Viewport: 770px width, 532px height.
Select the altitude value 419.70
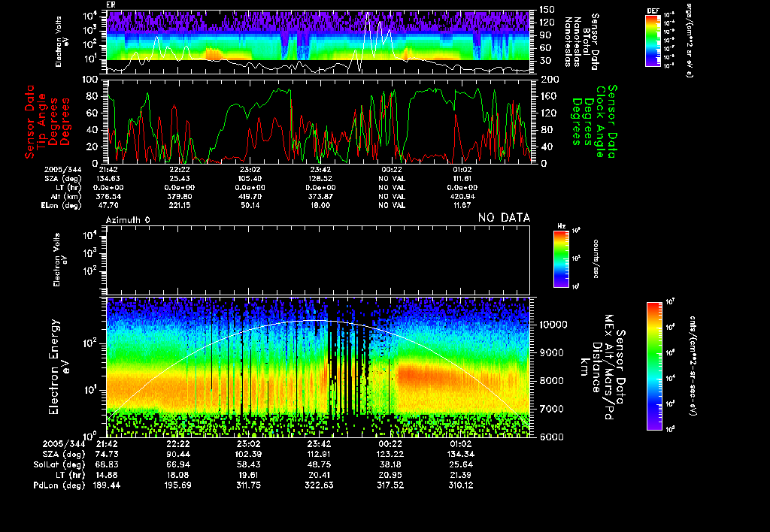point(250,196)
